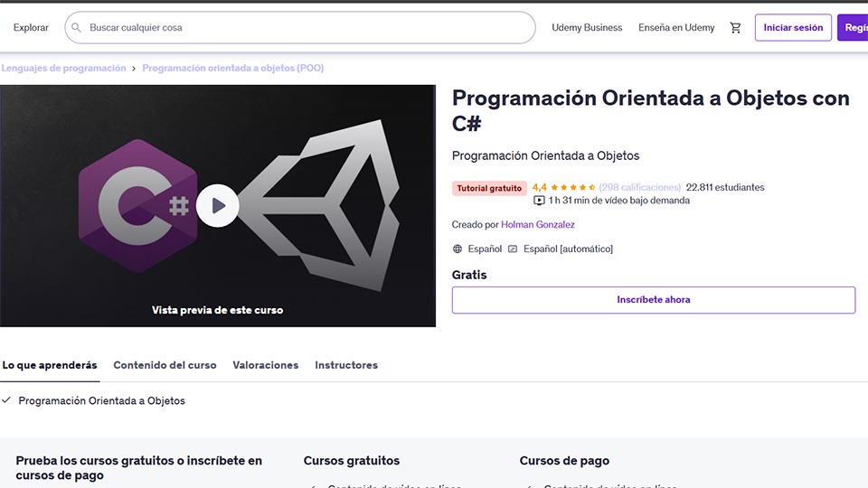
Task: Open the 298 calificaciones ratings link
Action: click(x=639, y=188)
